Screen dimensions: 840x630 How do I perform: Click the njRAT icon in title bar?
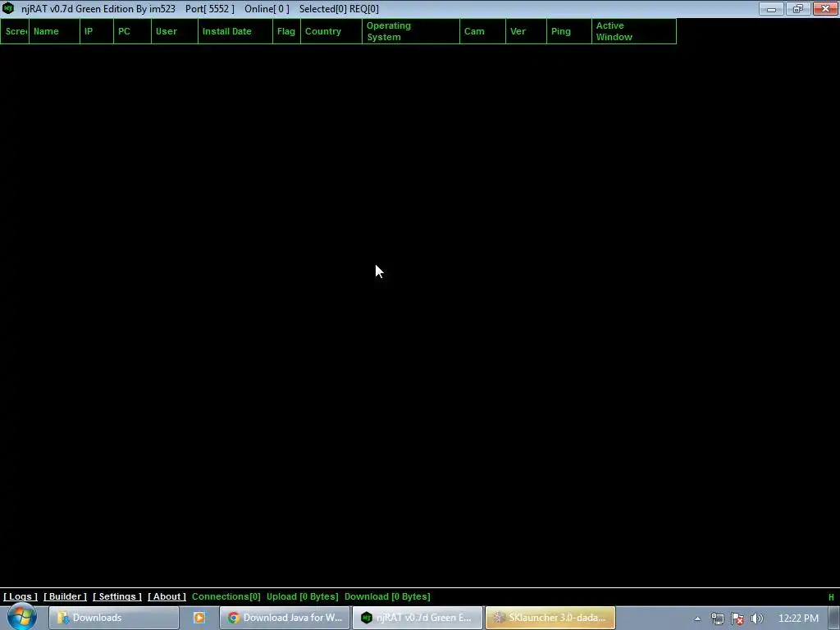(8, 8)
